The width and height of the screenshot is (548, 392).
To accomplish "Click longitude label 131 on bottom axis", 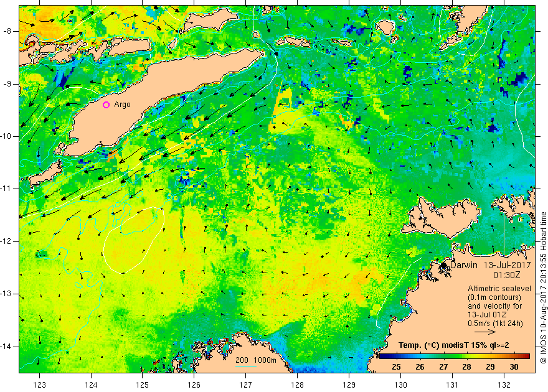I will coord(453,385).
